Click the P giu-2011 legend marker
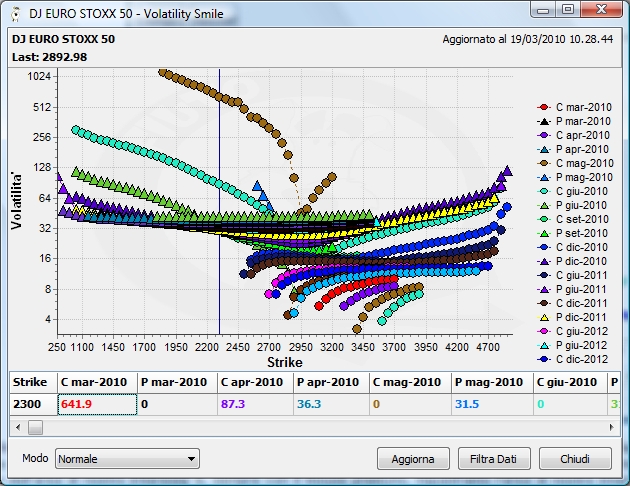This screenshot has height=486, width=630. coord(544,289)
